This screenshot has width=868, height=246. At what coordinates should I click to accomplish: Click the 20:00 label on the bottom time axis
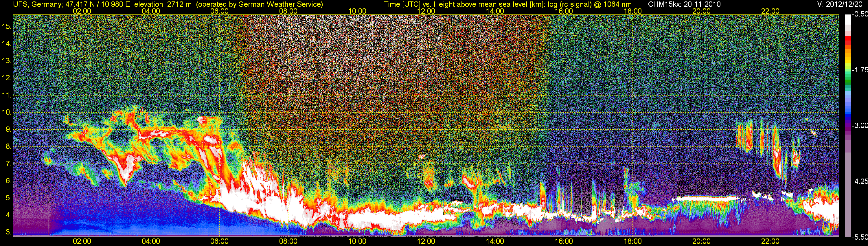click(x=702, y=241)
